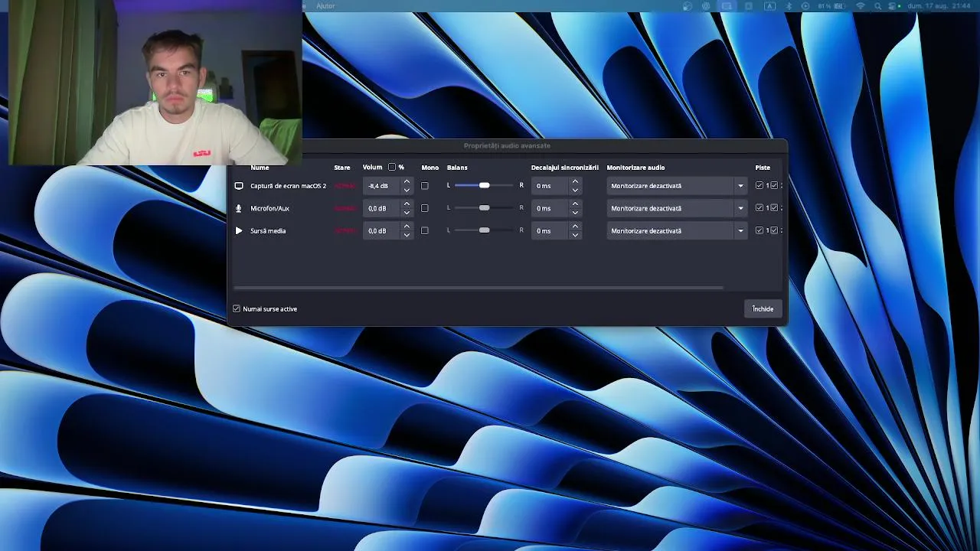Open monitoring dropdown for Microfon/Aux
980x551 pixels.
click(677, 208)
